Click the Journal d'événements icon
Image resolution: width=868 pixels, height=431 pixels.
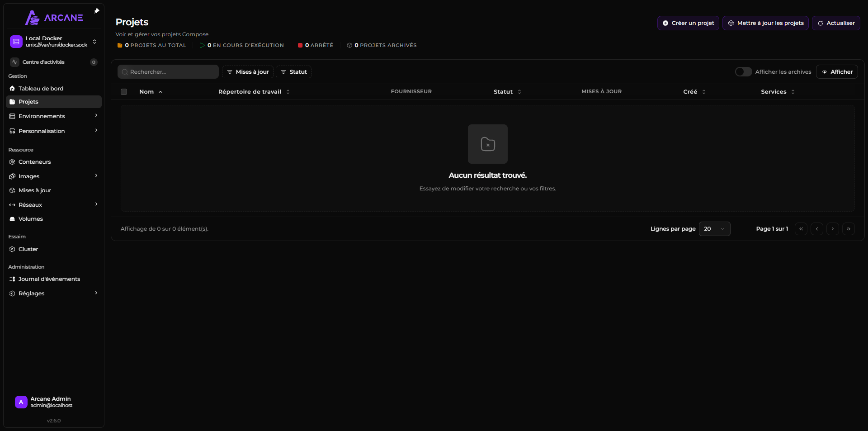click(12, 279)
